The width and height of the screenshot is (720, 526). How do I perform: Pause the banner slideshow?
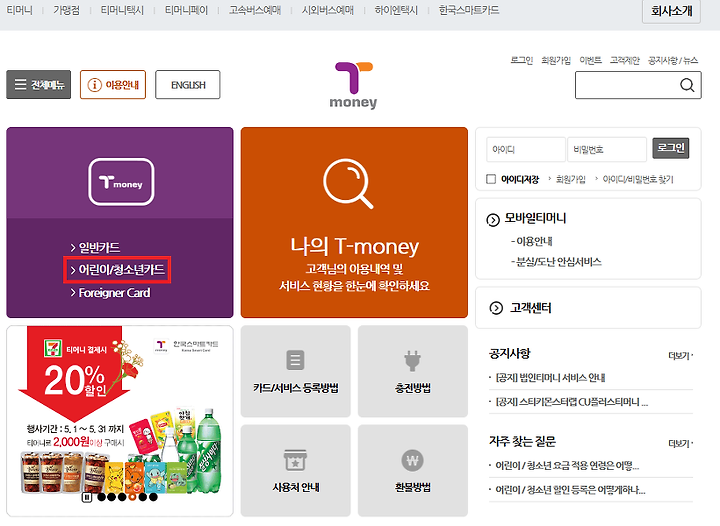coord(87,497)
